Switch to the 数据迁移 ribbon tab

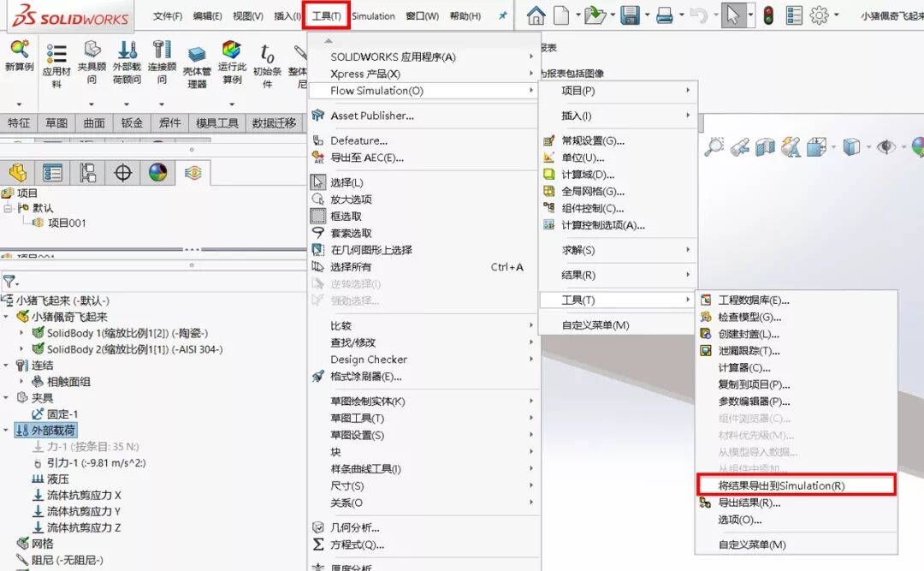coord(274,122)
